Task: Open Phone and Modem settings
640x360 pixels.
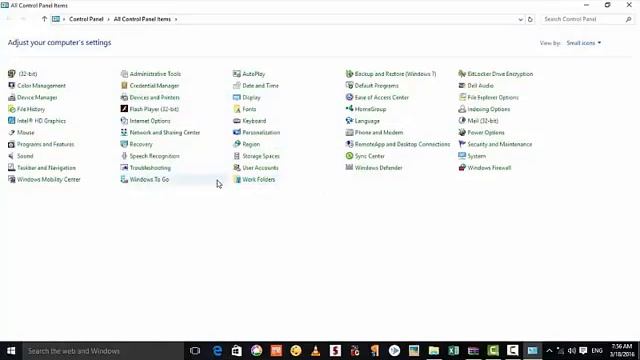Action: point(379,133)
